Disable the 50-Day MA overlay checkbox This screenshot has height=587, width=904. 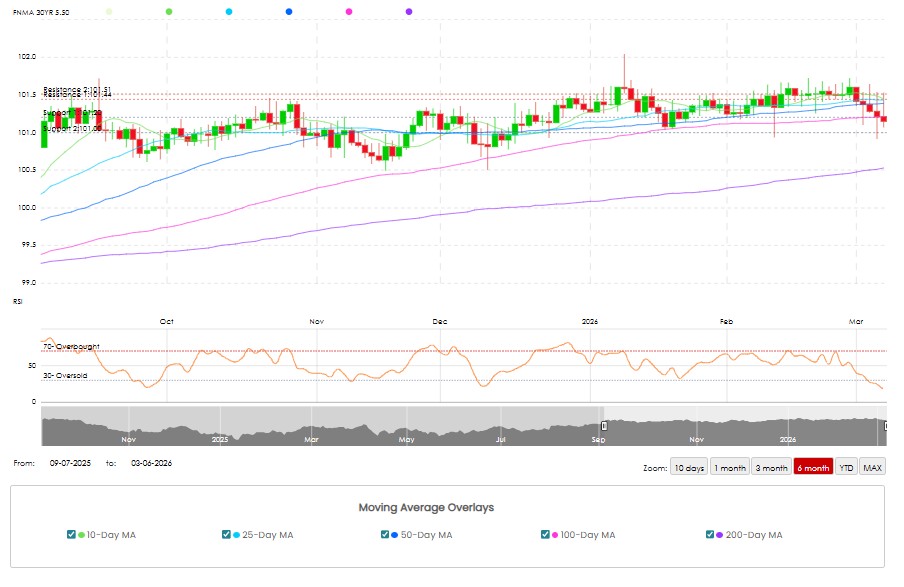386,535
